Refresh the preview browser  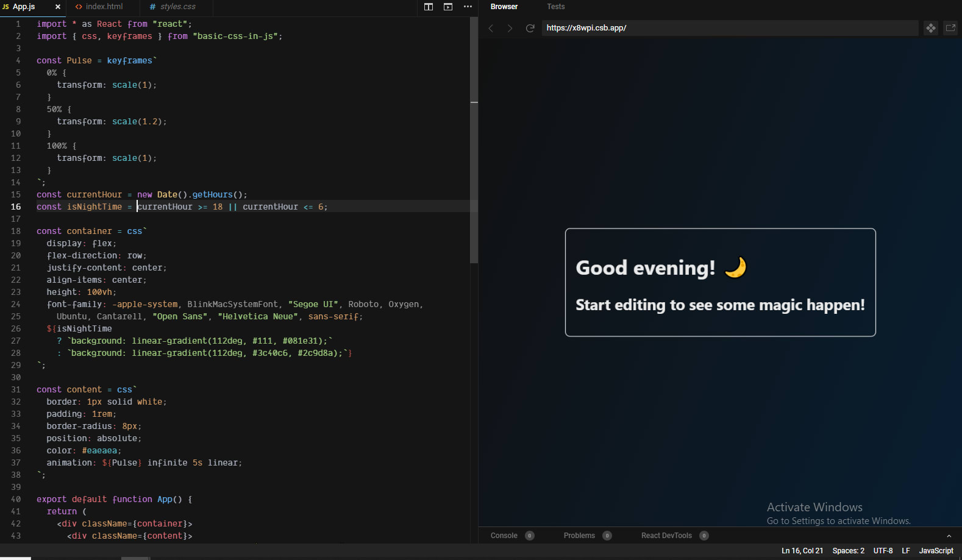[530, 28]
